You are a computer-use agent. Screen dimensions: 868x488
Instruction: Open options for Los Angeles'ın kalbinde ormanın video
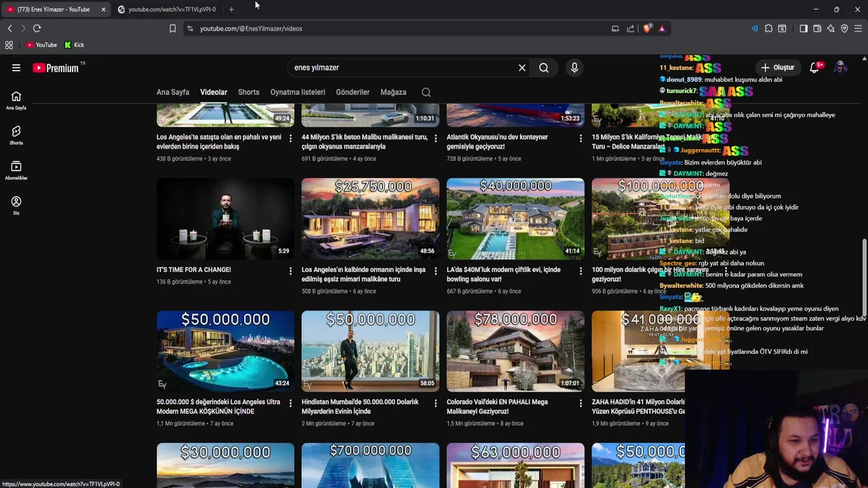435,271
